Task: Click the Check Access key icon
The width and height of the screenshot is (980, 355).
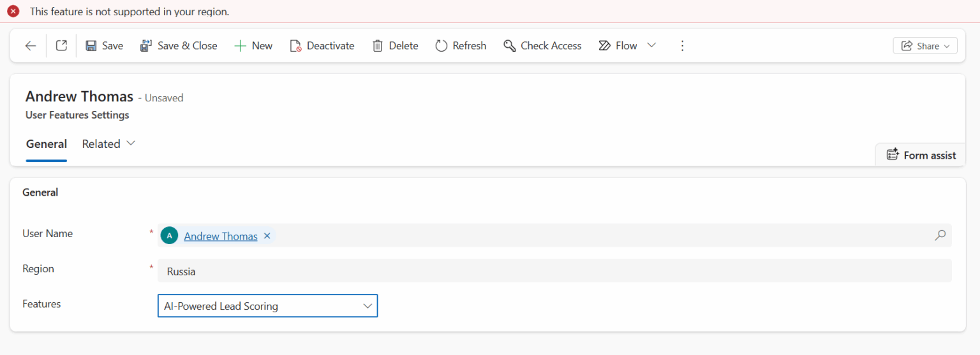Action: tap(509, 46)
